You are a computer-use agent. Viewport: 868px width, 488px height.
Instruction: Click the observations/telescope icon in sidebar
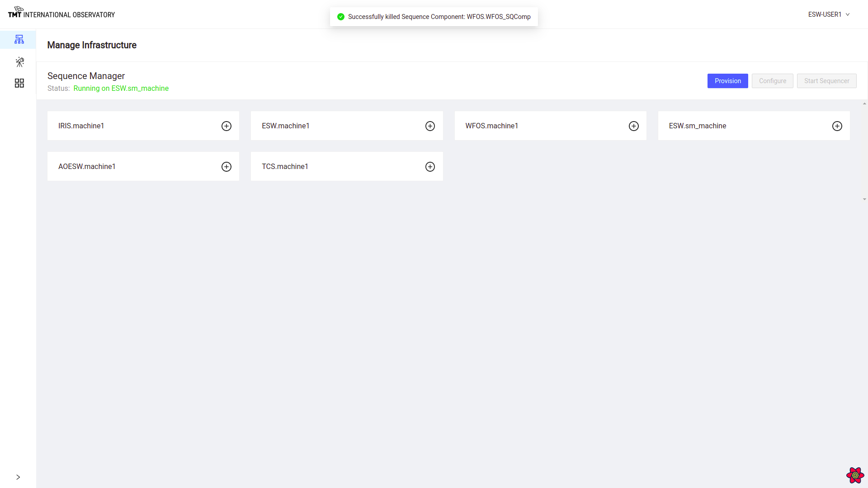[20, 62]
